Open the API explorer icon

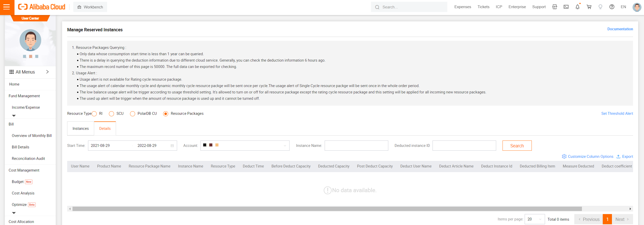coord(555,7)
